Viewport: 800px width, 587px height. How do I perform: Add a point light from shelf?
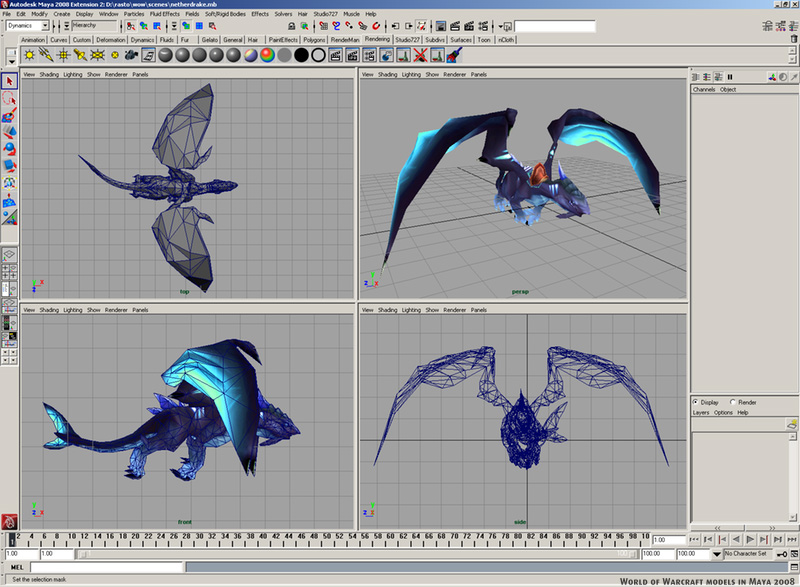click(63, 55)
